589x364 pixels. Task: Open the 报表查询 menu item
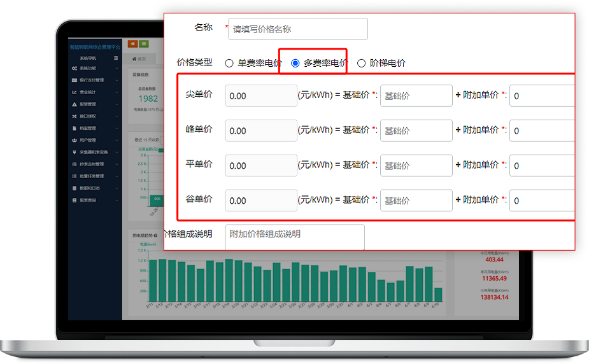(x=88, y=200)
